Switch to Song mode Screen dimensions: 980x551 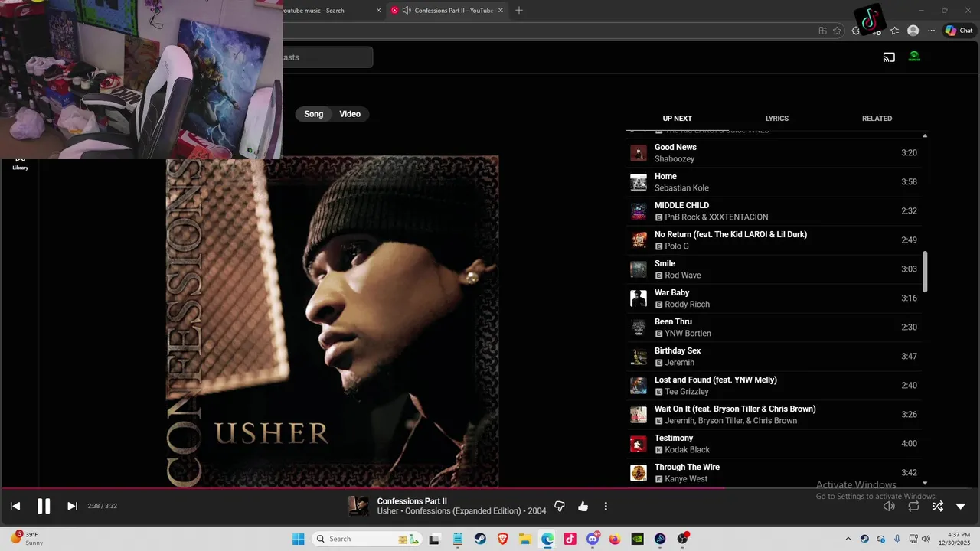(x=313, y=114)
